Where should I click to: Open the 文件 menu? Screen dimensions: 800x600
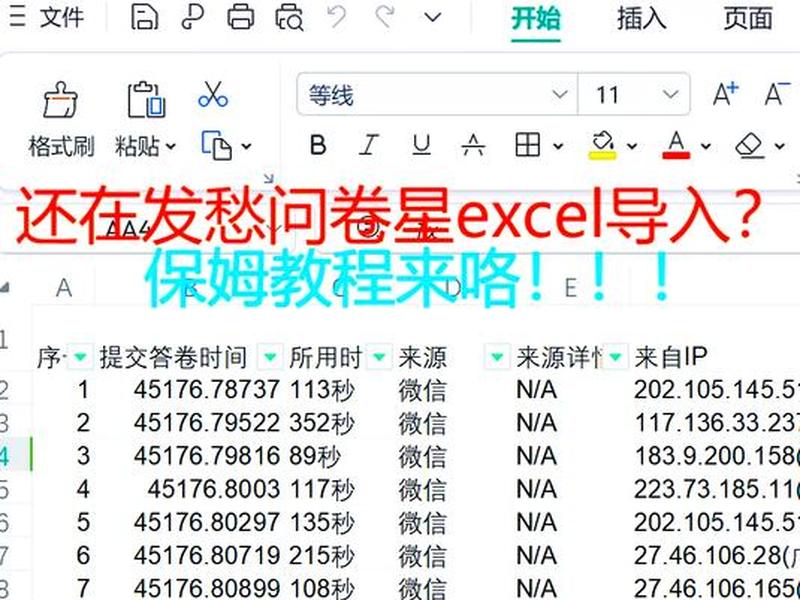pyautogui.click(x=61, y=18)
